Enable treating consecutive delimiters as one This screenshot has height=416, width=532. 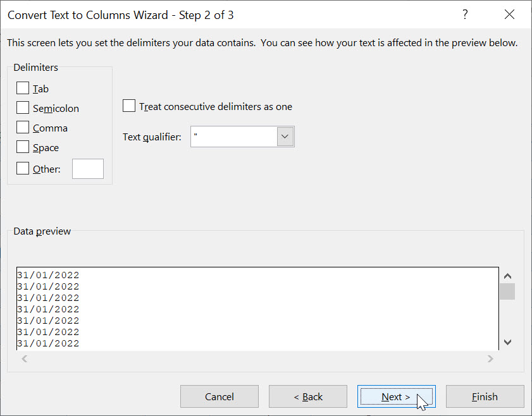(x=129, y=106)
